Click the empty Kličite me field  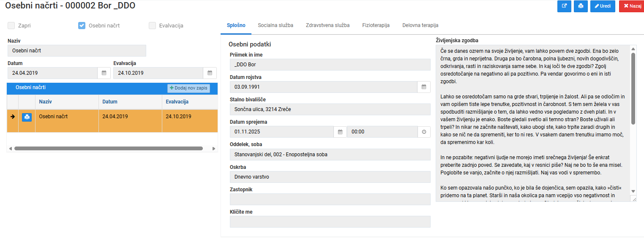click(330, 222)
